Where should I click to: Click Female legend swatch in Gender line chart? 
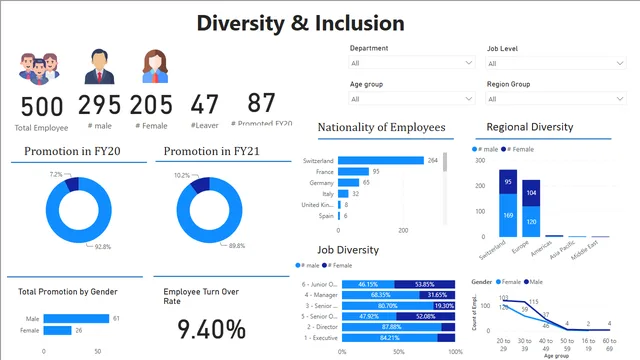498,282
